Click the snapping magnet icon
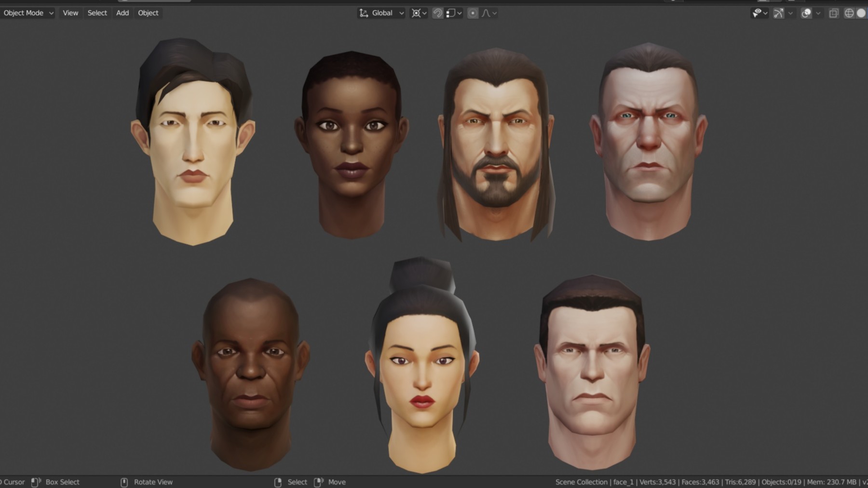This screenshot has height=488, width=868. 438,13
